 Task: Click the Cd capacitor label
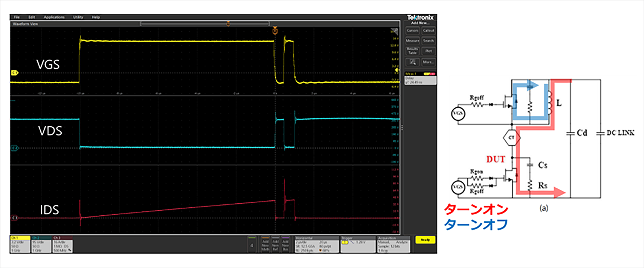(x=582, y=133)
